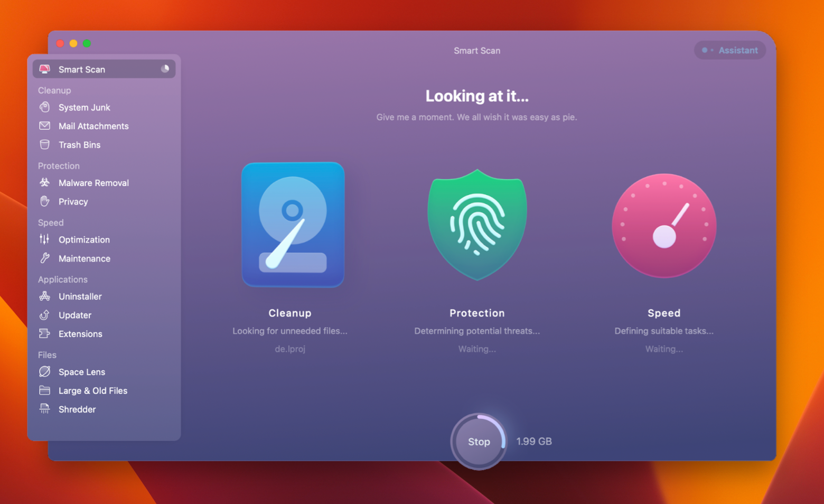Screen dimensions: 824x504
Task: Select Mail Attachments in the sidebar
Action: point(93,126)
